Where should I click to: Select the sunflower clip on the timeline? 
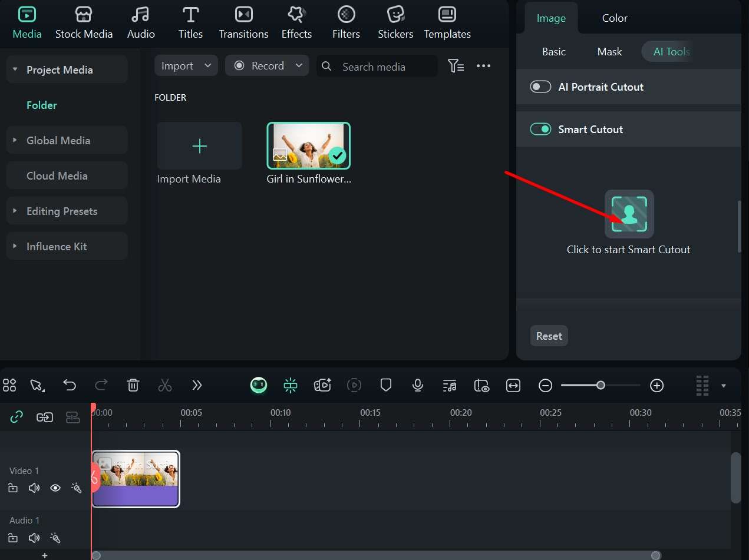[x=136, y=479]
